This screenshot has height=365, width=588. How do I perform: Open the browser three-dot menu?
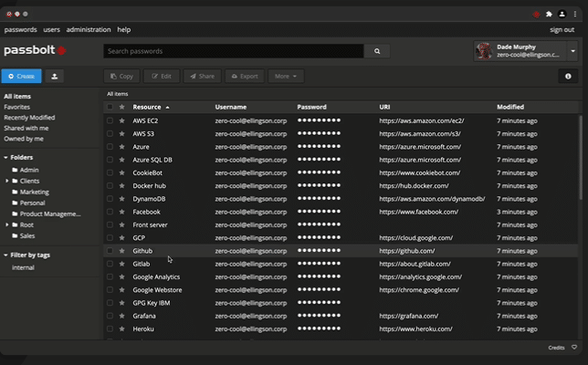point(575,15)
